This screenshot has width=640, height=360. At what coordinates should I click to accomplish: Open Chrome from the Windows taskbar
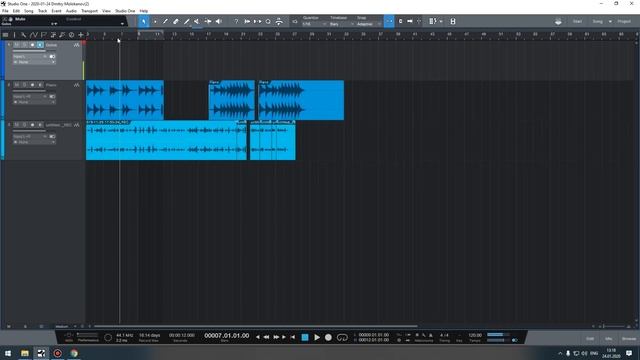click(74, 353)
